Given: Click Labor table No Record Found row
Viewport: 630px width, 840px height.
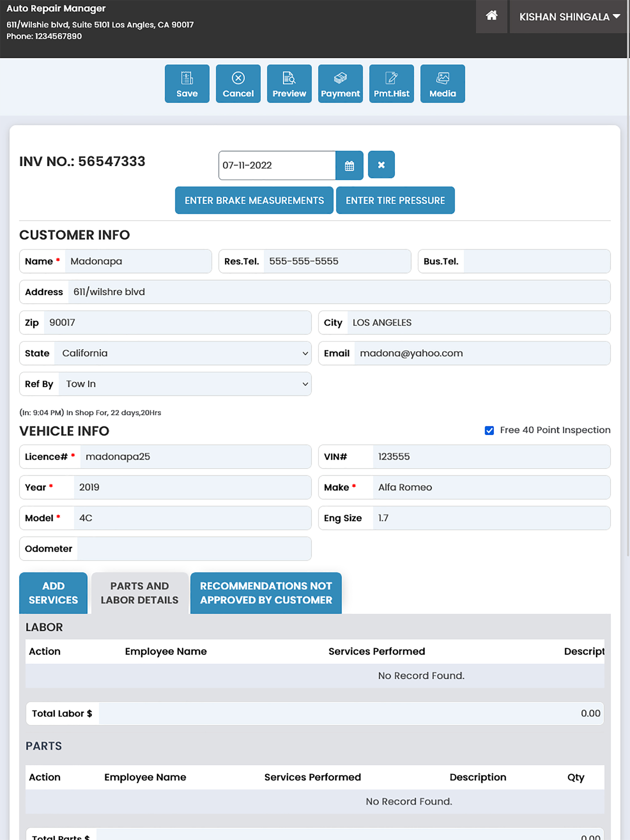Looking at the screenshot, I should click(315, 676).
